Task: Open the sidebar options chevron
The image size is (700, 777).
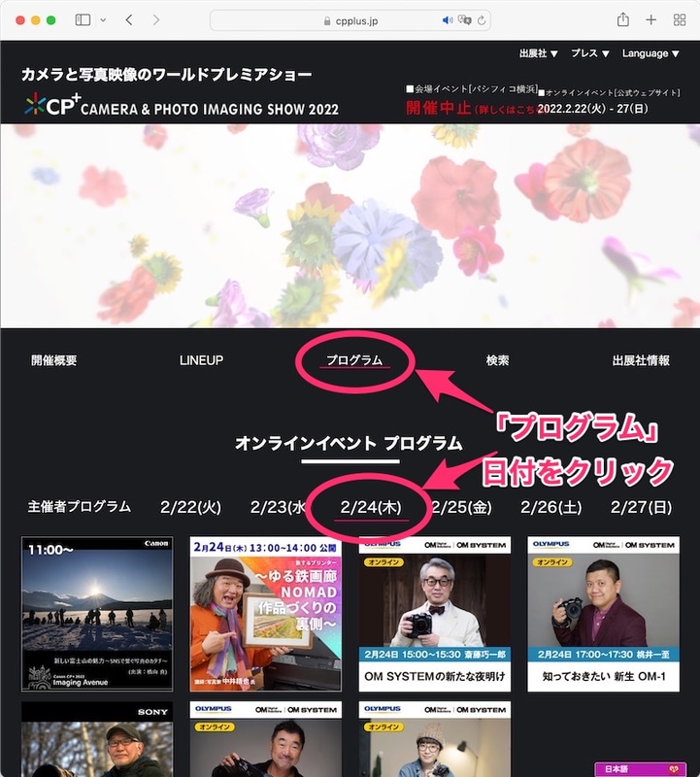Action: tap(103, 20)
